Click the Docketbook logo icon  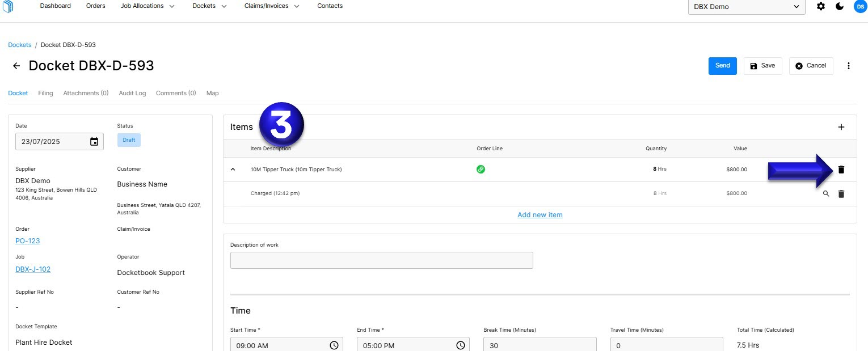click(8, 6)
